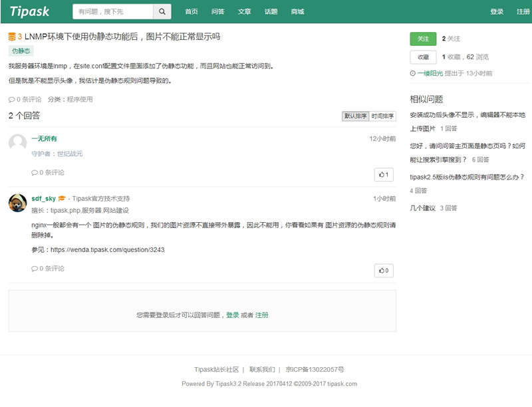Upvote the answer by 一无所有
532x407 pixels.
[384, 174]
